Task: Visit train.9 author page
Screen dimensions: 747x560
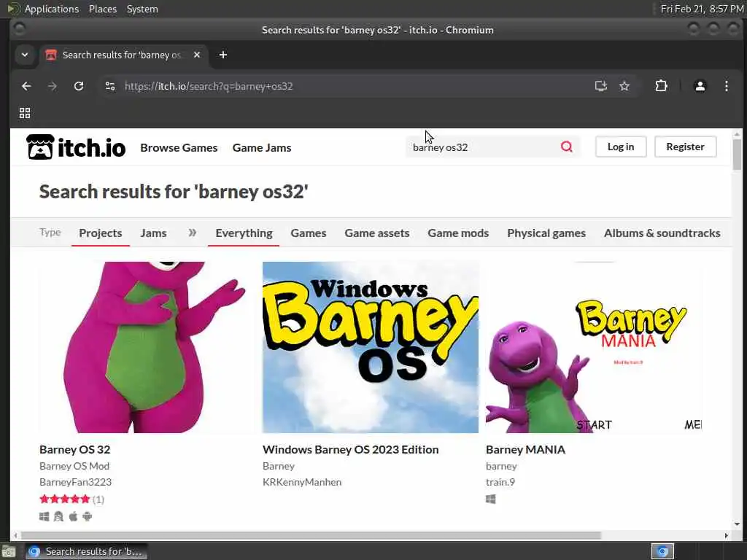Action: click(500, 482)
